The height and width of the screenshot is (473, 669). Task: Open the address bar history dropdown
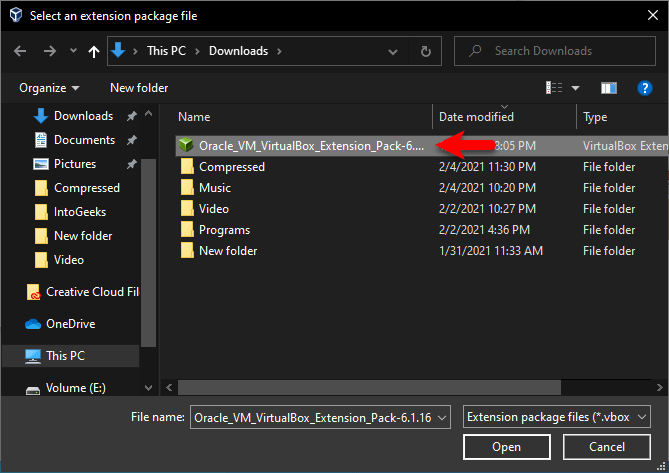(x=393, y=52)
